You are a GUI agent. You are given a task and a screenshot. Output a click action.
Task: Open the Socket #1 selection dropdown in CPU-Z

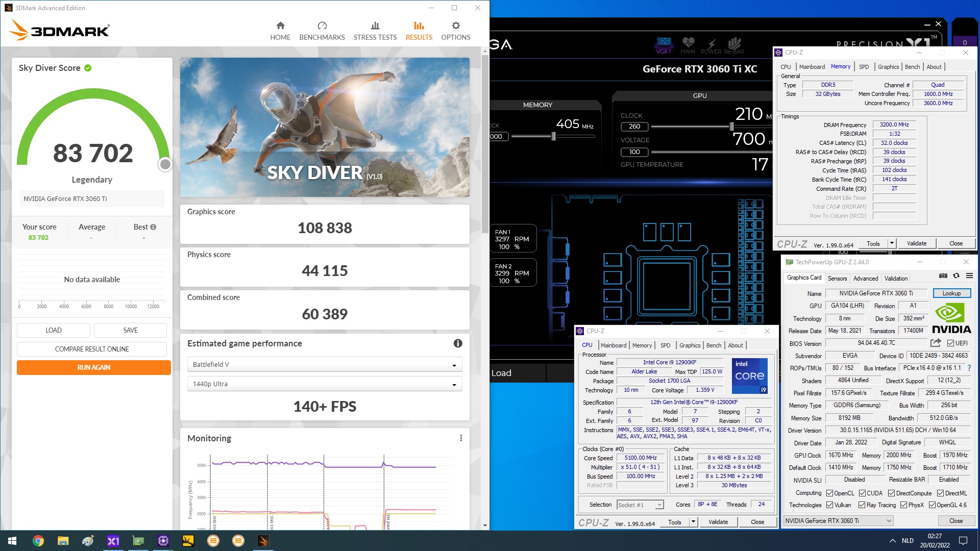pos(640,505)
